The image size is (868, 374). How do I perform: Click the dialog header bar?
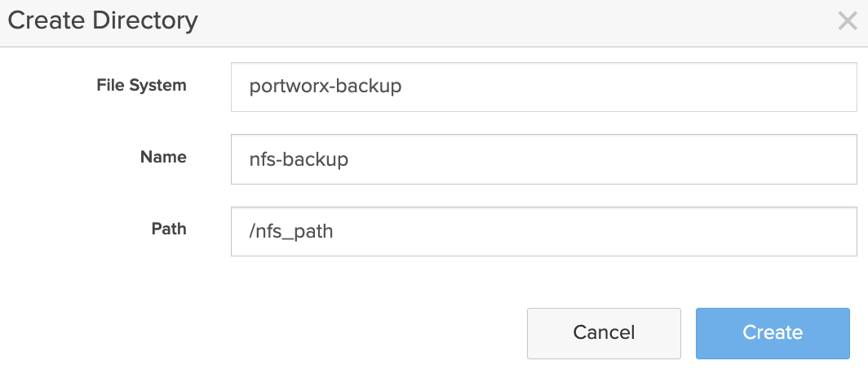tap(489, 21)
